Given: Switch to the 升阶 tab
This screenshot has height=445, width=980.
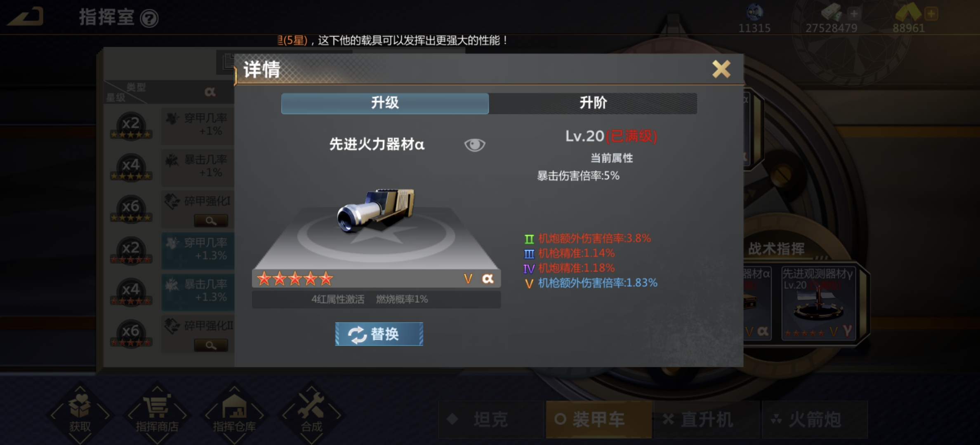Looking at the screenshot, I should (593, 103).
